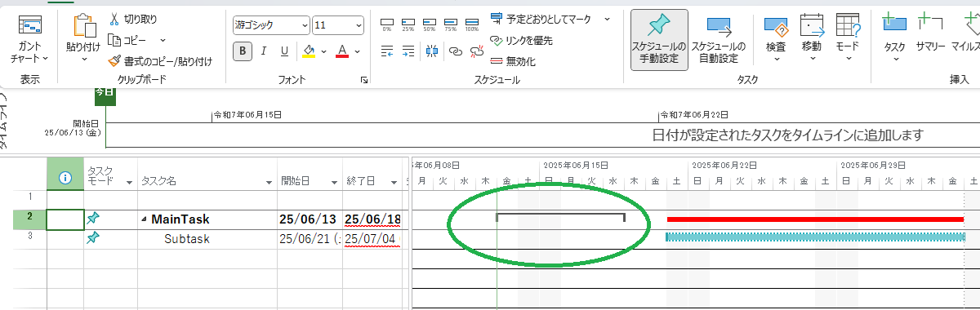
Task: Click the Subtask task name cell
Action: [x=207, y=239]
